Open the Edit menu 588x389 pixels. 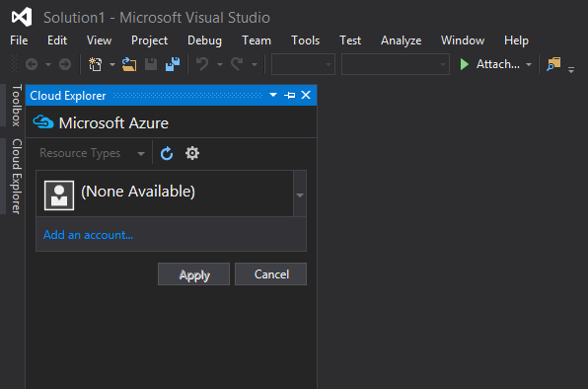[57, 40]
